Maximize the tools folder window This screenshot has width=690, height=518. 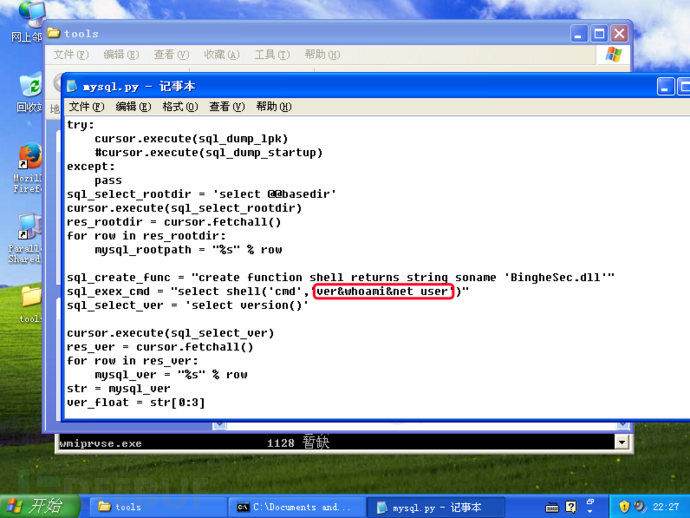pos(599,33)
